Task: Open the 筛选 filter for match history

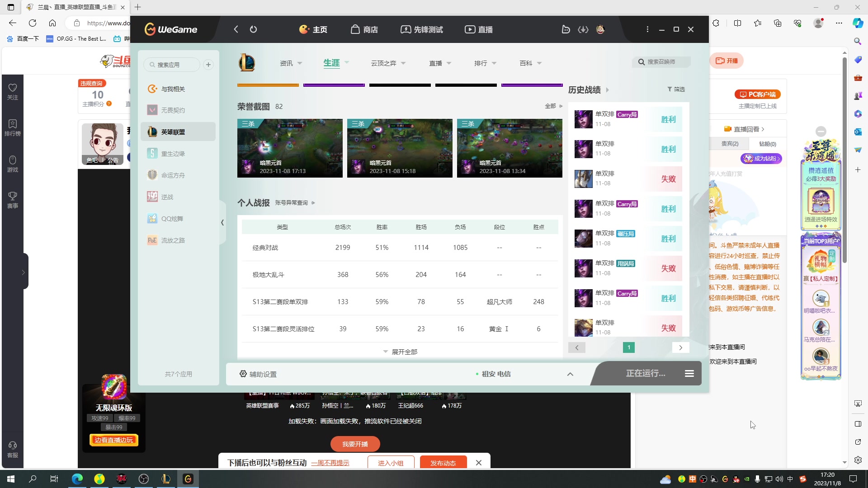Action: tap(676, 89)
